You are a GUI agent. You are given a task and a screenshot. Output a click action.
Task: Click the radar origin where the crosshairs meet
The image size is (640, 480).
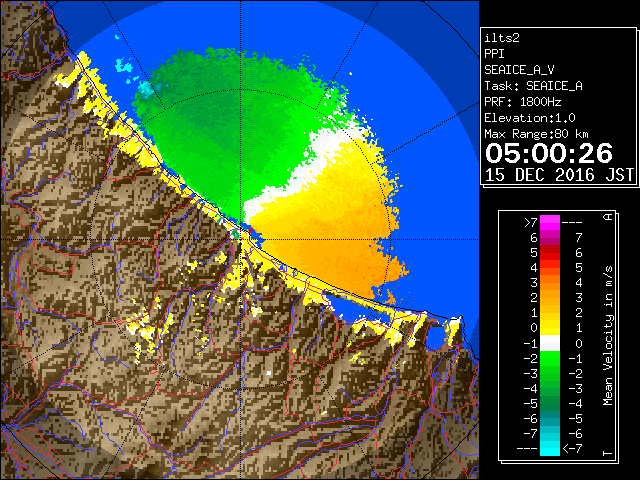(x=241, y=240)
